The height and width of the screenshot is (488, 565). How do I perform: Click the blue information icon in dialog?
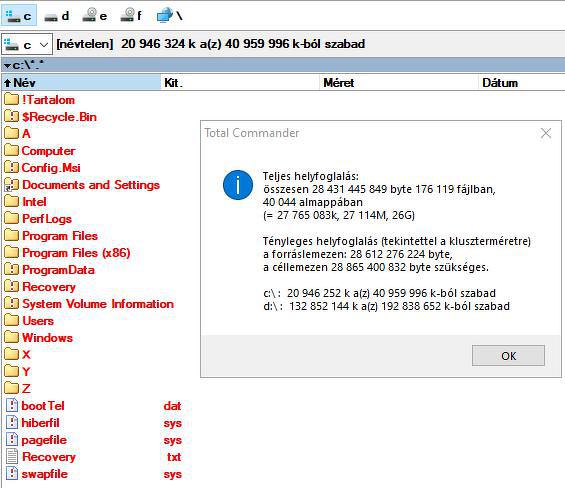point(238,185)
